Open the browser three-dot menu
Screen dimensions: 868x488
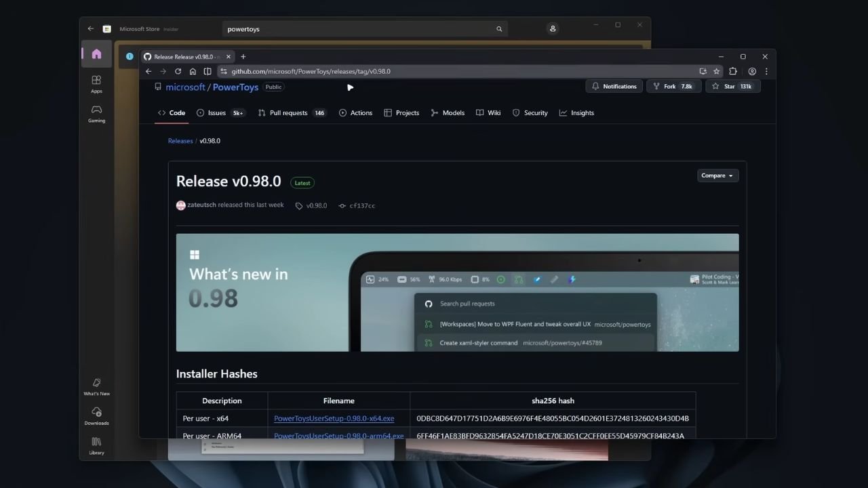tap(766, 71)
